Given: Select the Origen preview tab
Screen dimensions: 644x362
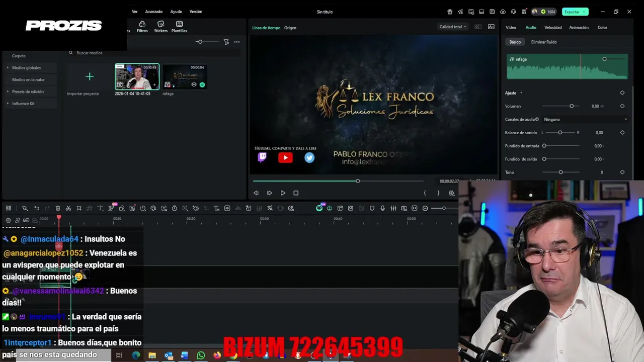Looking at the screenshot, I should (x=290, y=28).
